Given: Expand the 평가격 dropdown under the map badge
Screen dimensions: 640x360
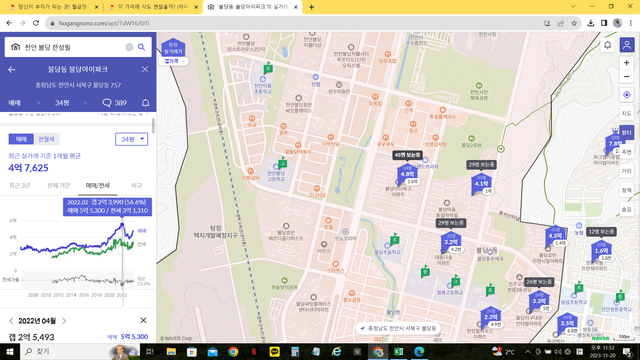Looking at the screenshot, I should pos(173,61).
